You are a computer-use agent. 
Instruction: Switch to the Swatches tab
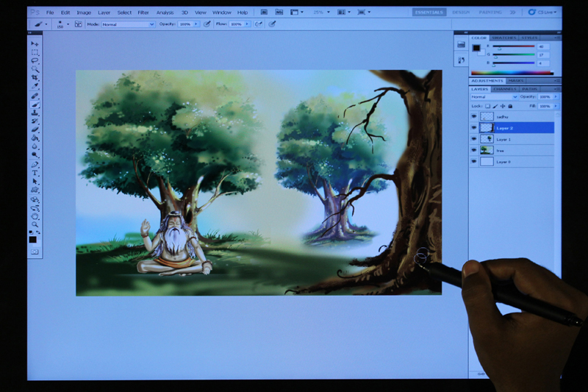503,38
